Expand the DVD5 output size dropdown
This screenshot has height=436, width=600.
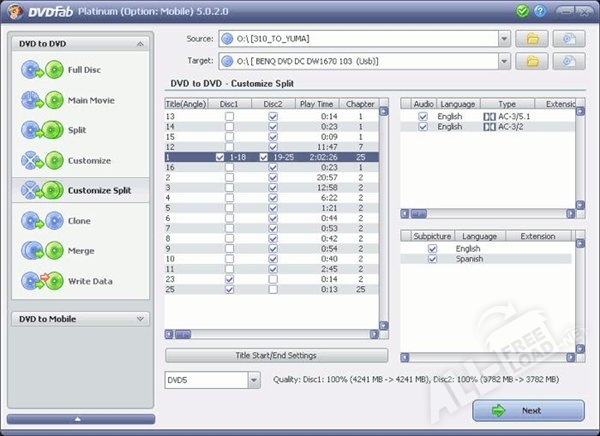point(251,380)
